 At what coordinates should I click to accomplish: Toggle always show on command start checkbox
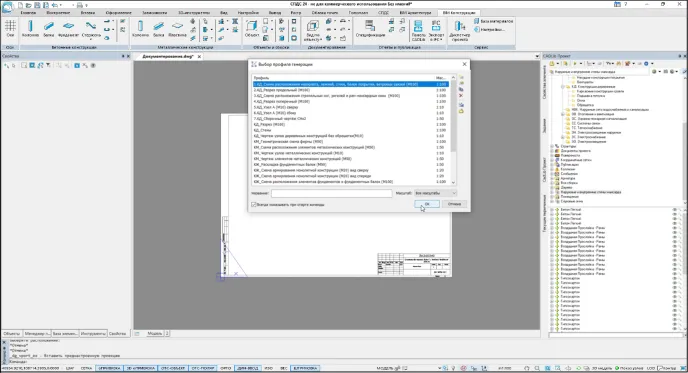pos(254,204)
